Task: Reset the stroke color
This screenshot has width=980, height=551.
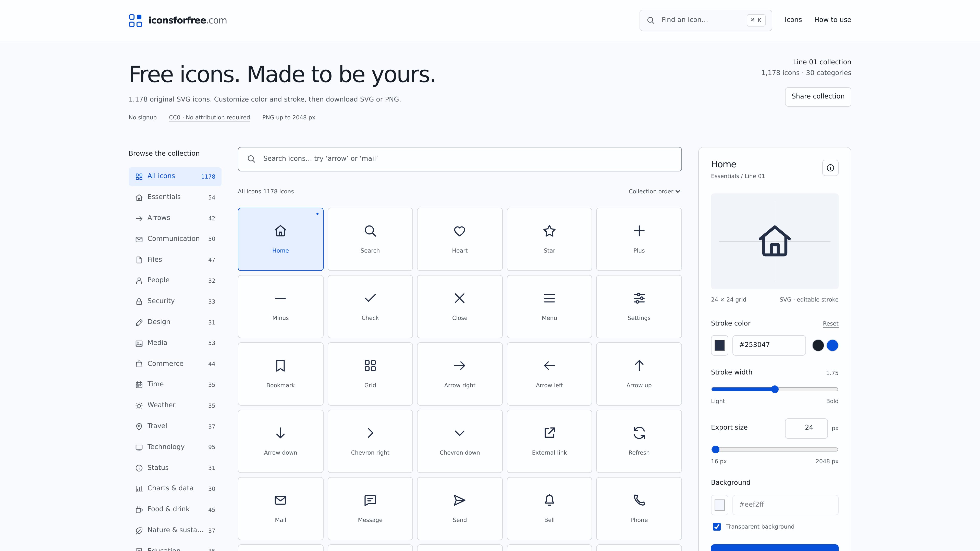Action: click(x=830, y=324)
